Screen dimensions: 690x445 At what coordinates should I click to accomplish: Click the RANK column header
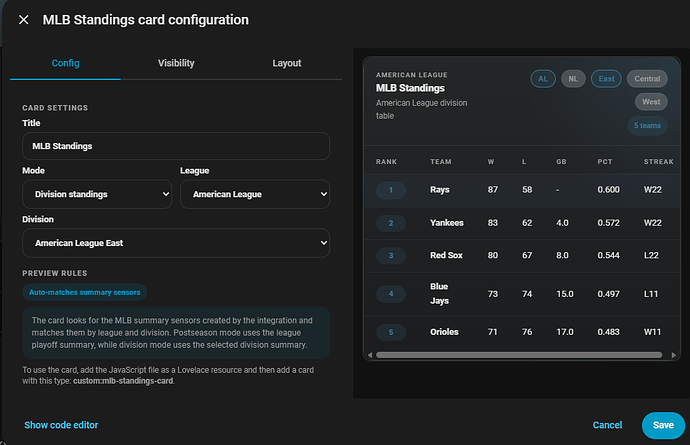click(386, 162)
